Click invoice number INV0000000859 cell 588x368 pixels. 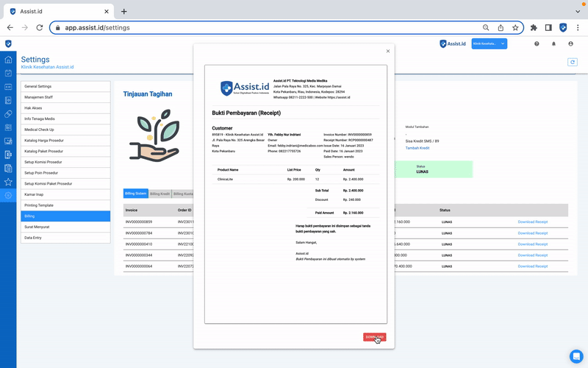(x=139, y=222)
